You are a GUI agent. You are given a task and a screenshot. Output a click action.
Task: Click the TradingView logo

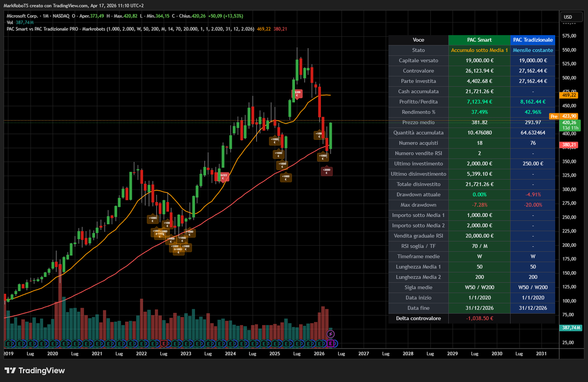point(34,371)
